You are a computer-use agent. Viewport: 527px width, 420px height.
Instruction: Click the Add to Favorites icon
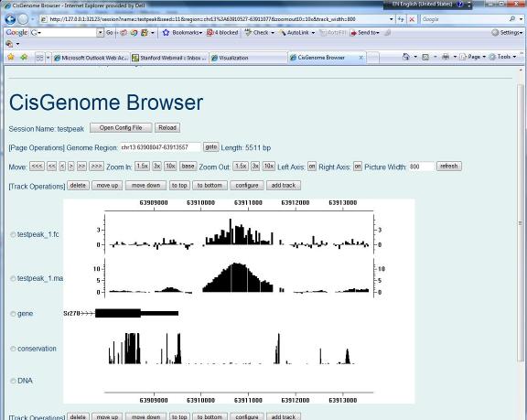(24, 57)
